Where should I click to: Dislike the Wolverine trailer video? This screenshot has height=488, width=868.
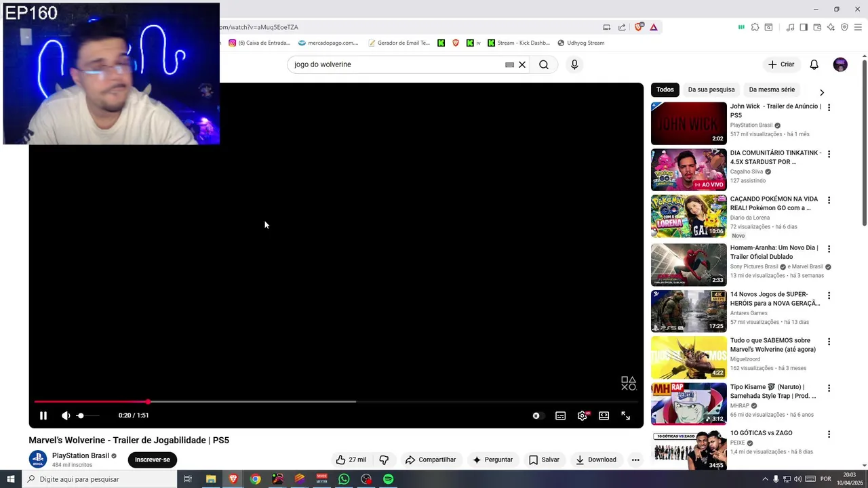(x=383, y=460)
